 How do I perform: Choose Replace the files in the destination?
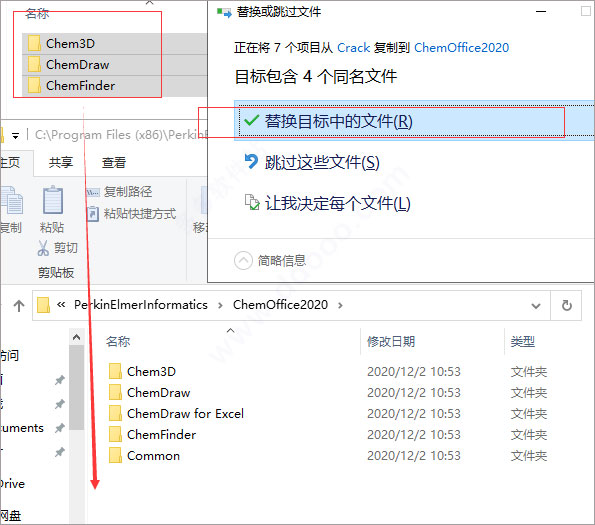point(414,121)
